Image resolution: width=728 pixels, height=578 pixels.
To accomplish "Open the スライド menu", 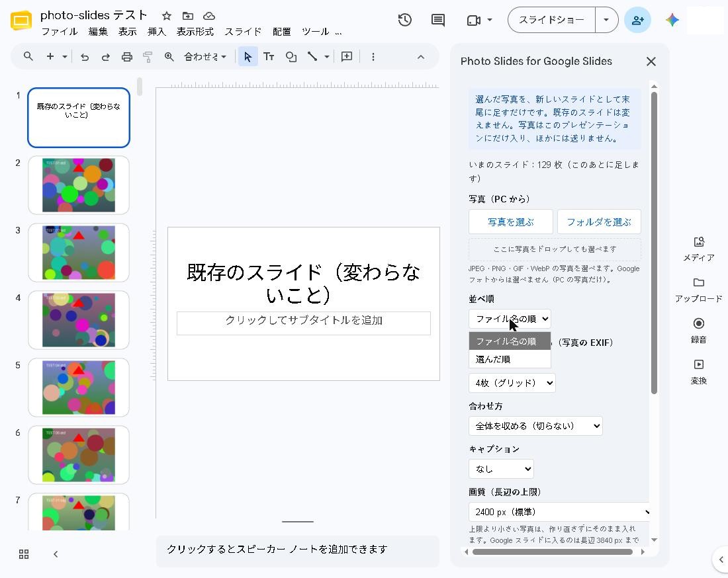I will pyautogui.click(x=243, y=32).
